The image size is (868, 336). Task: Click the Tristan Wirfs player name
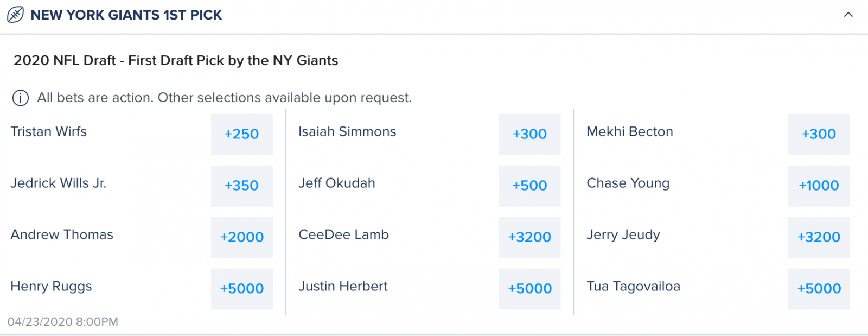click(x=49, y=131)
